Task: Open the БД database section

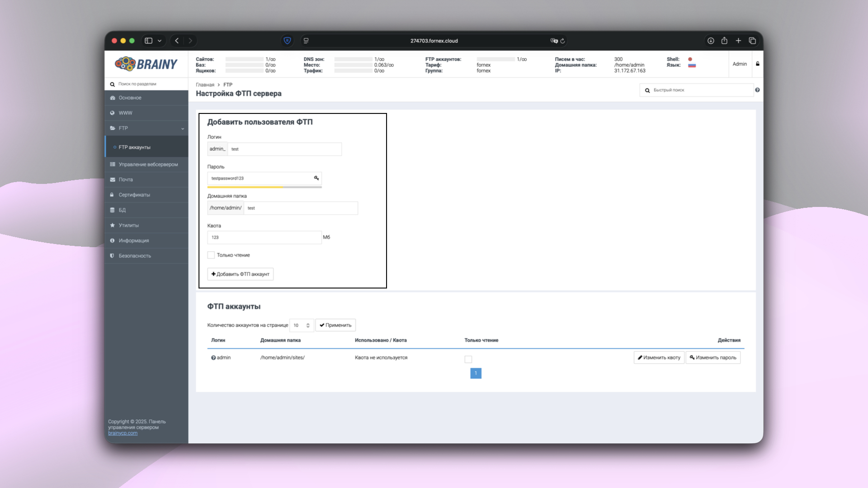Action: pos(122,210)
